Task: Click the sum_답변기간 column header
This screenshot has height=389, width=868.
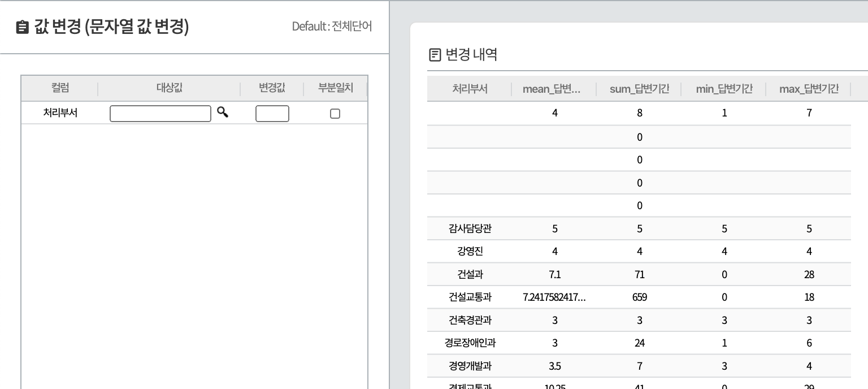Action: point(640,89)
